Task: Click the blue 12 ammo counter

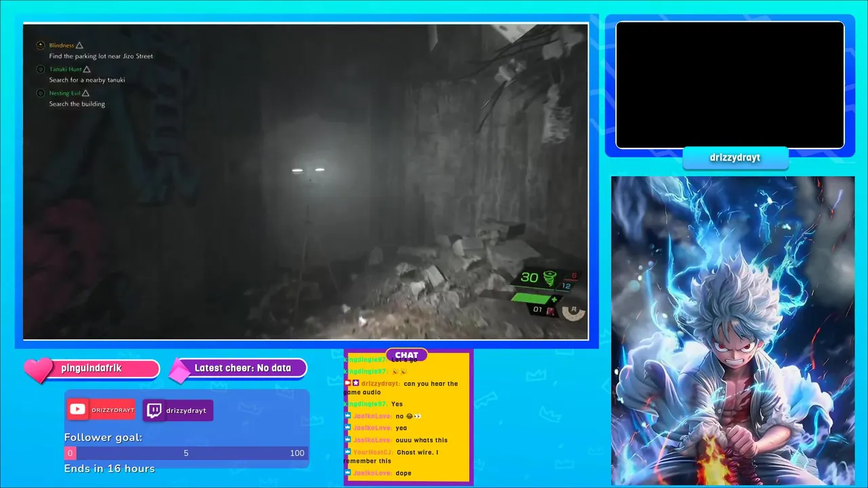Action: tap(568, 285)
